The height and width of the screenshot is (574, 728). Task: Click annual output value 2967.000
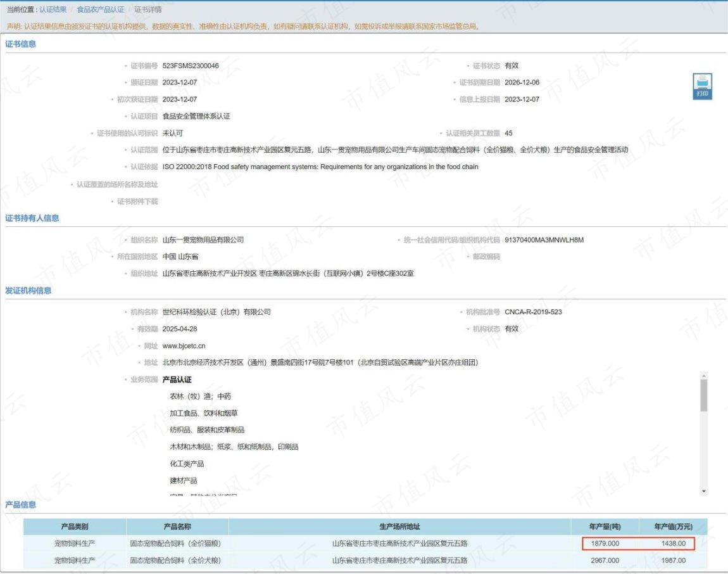(x=605, y=561)
